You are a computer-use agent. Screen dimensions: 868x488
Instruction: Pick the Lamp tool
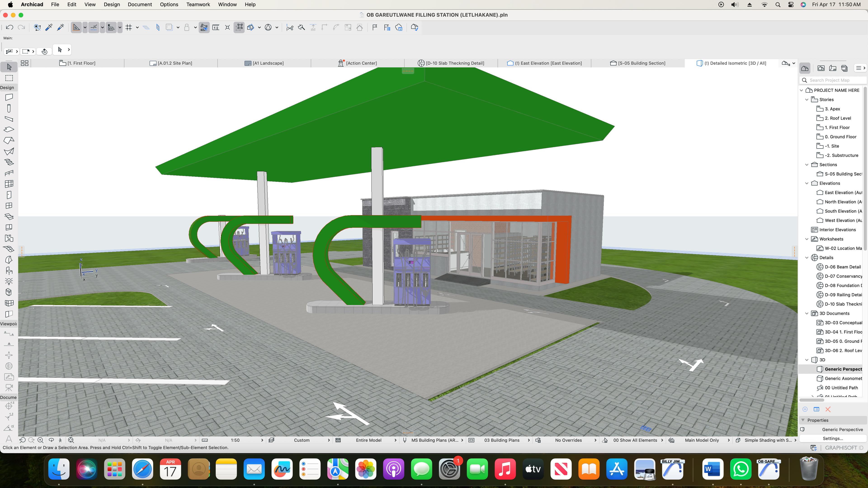click(x=9, y=281)
